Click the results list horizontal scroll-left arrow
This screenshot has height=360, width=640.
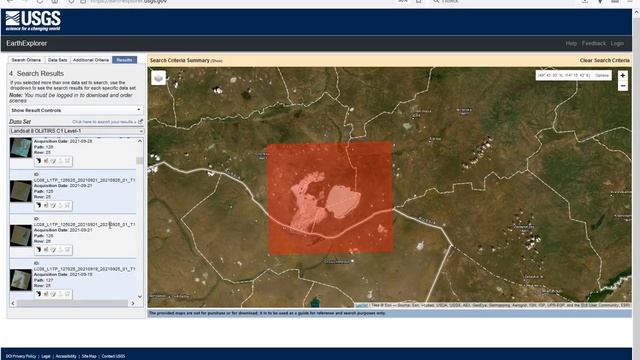(x=13, y=303)
